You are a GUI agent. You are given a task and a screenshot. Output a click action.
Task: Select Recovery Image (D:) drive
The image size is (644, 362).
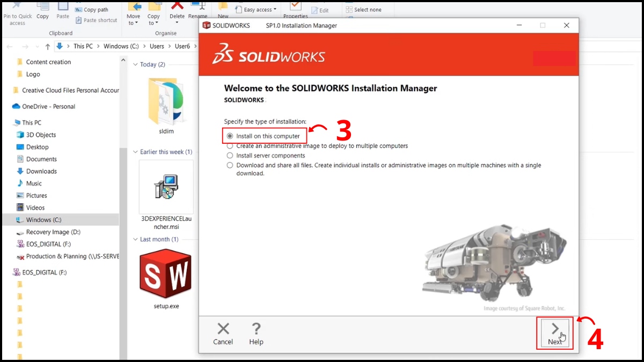pos(53,232)
